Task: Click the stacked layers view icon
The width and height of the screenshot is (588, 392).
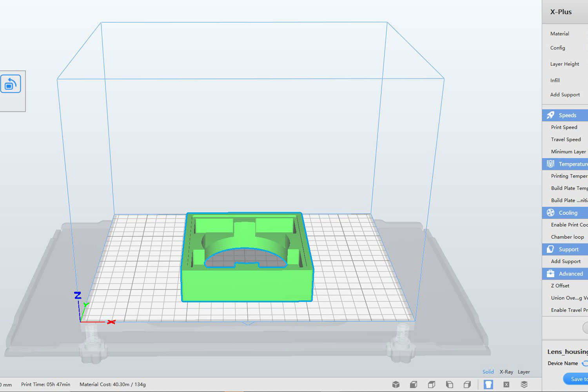Action: [x=524, y=385]
